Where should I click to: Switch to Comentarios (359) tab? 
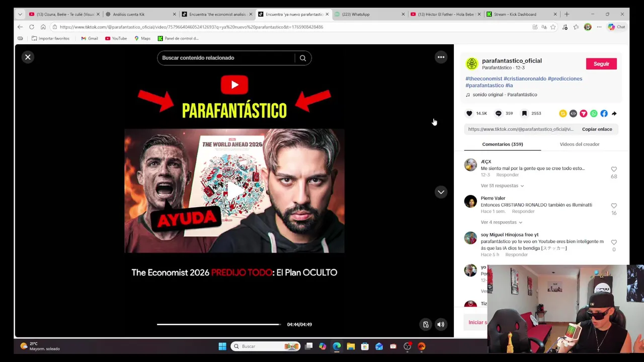(502, 144)
